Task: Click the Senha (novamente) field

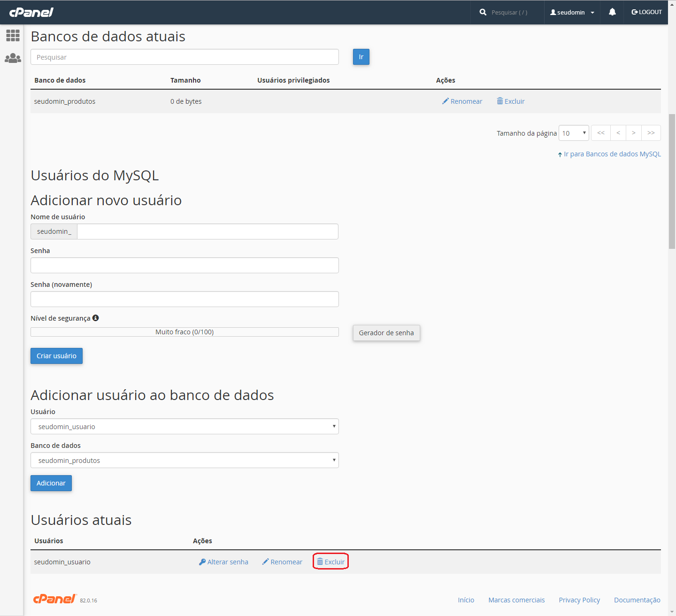Action: (184, 299)
